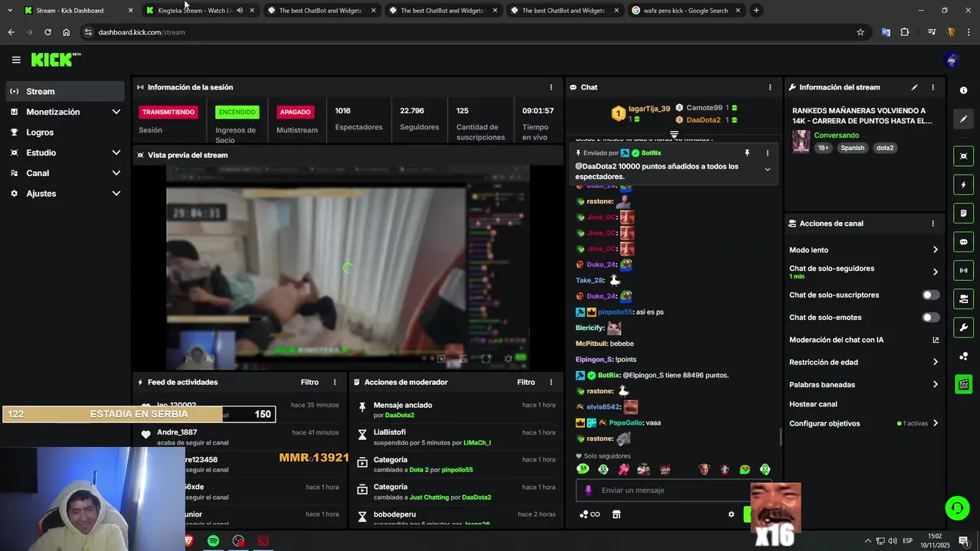The width and height of the screenshot is (980, 551).
Task: Click the pencil widget in the right sidebar
Action: click(963, 119)
